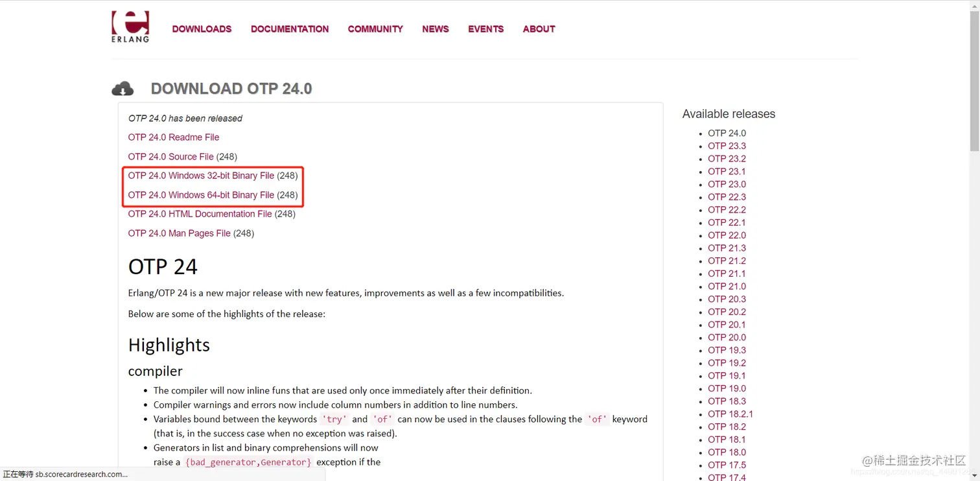Viewport: 980px width, 481px height.
Task: Open the ABOUT menu item
Action: click(x=539, y=29)
